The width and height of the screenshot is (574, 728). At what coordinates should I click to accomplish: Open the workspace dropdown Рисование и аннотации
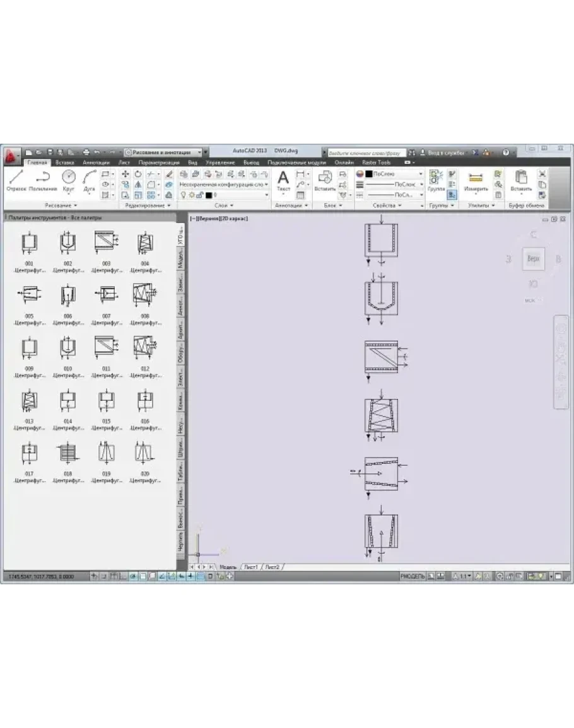163,152
